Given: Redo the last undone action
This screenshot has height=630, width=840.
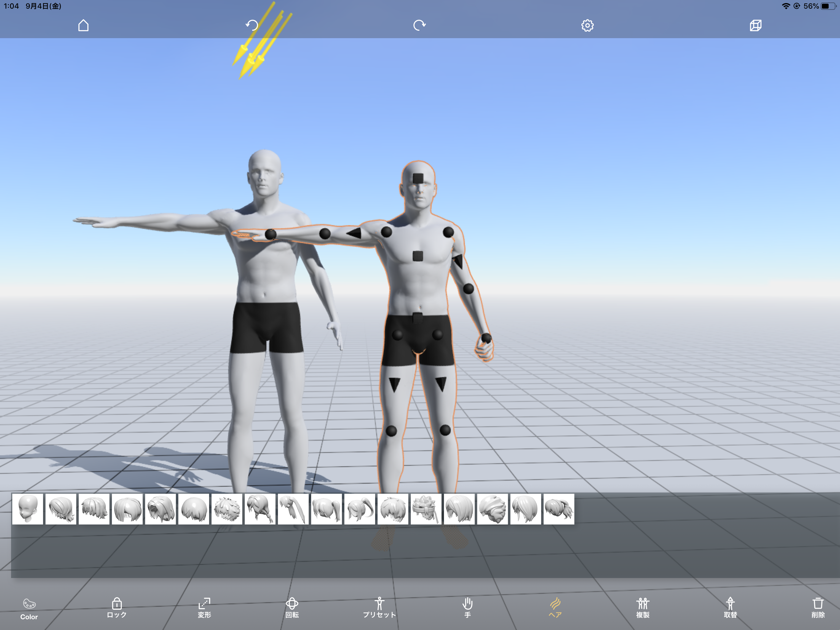Looking at the screenshot, I should (419, 26).
